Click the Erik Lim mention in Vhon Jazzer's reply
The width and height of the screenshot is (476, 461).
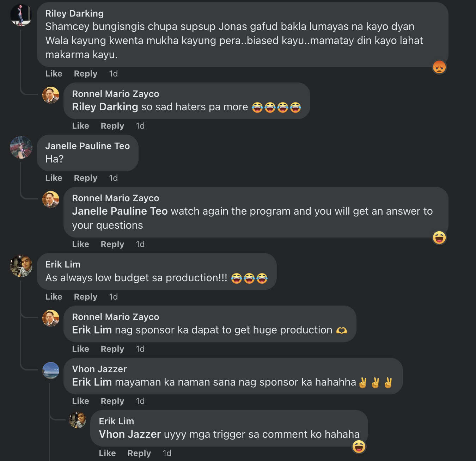tap(92, 382)
